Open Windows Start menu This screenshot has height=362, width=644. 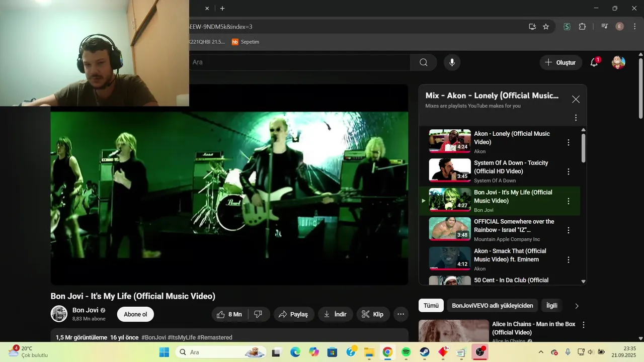[x=164, y=352]
